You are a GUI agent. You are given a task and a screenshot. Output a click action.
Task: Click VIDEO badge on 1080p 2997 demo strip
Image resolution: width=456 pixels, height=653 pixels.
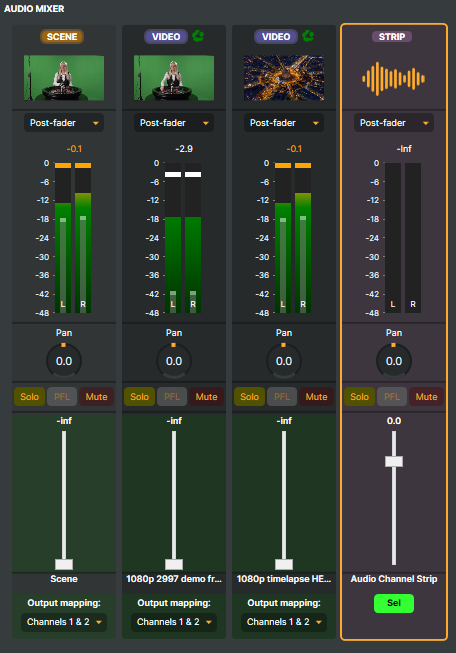point(166,37)
